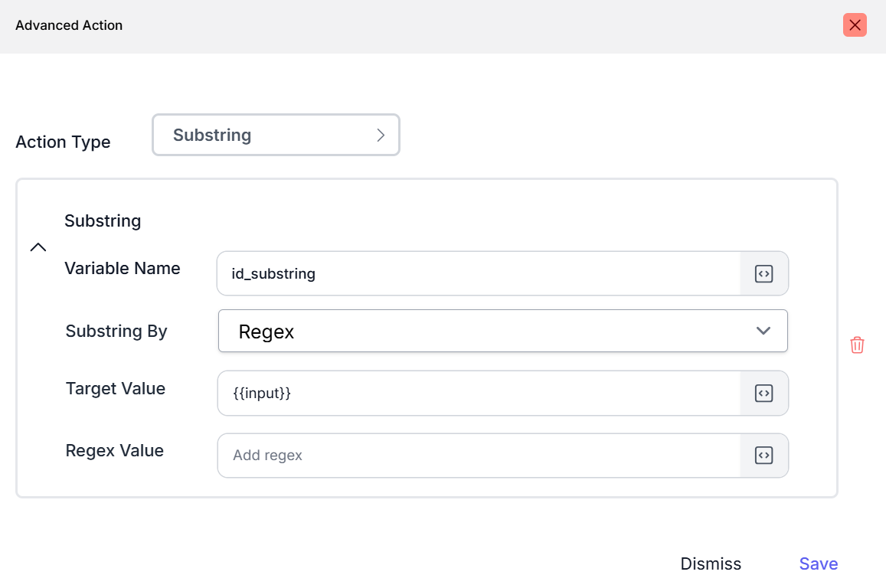Close the Advanced Action dialog with the red X
This screenshot has height=588, width=886.
point(855,25)
